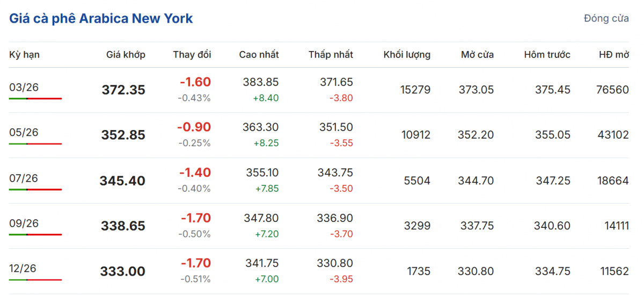Select the 12/26 contract term
Image resolution: width=644 pixels, height=295 pixels.
[24, 269]
